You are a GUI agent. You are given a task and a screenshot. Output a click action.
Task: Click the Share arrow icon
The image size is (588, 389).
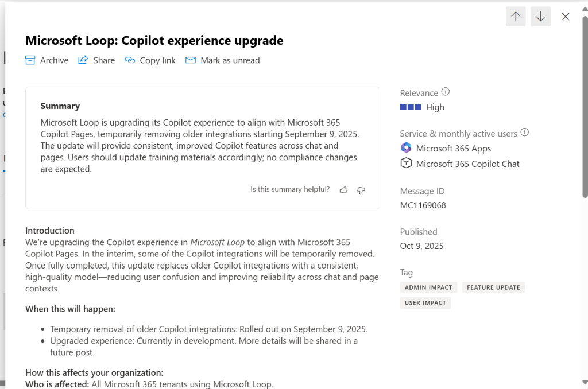point(83,60)
